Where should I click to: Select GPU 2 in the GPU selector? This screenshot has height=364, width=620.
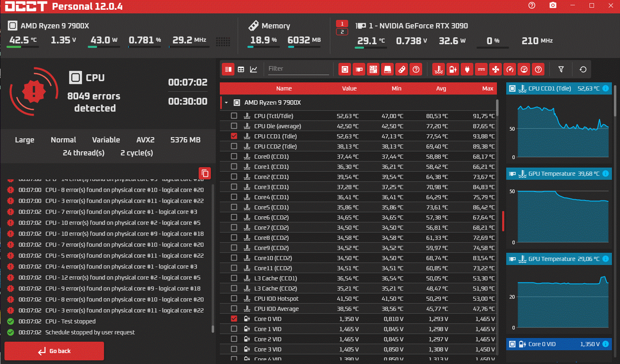342,32
